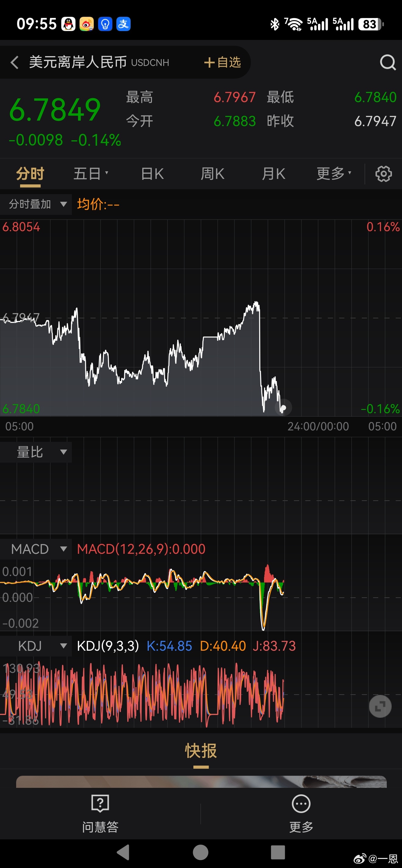Tap the QQ notification icon
Screen dimensions: 402x868
pos(68,24)
